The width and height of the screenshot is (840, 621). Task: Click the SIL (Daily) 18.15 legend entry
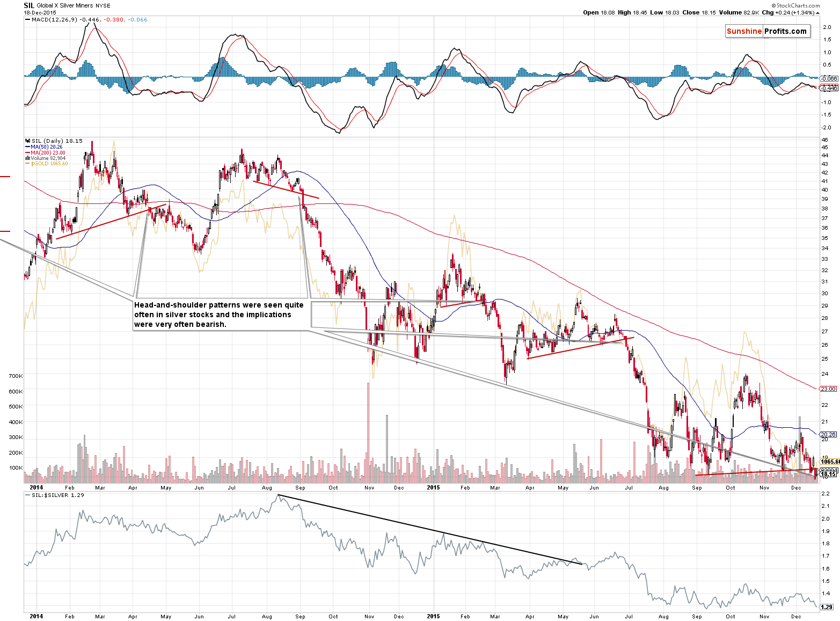tap(54, 141)
